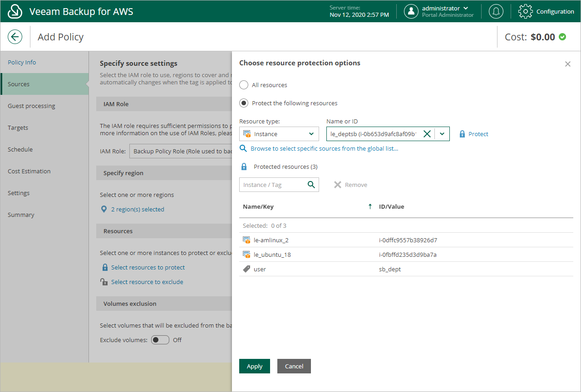Click the search icon in Instance / Tag field
The image size is (581, 392).
(x=311, y=185)
